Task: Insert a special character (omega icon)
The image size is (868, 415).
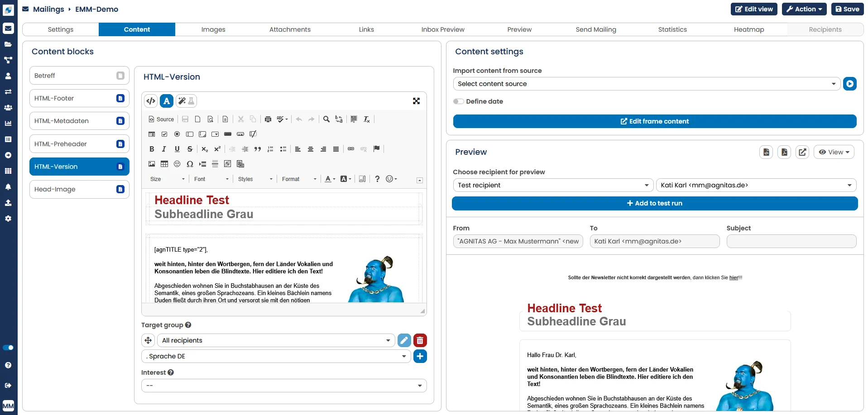Action: [190, 164]
